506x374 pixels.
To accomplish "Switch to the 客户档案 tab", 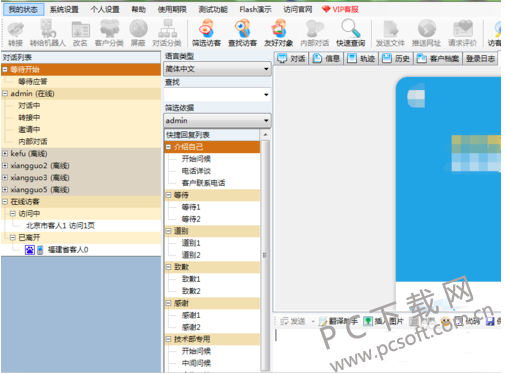I will [438, 59].
